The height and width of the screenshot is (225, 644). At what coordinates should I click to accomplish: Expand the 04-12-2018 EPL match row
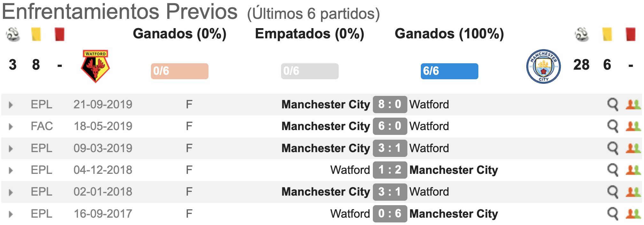click(x=11, y=170)
